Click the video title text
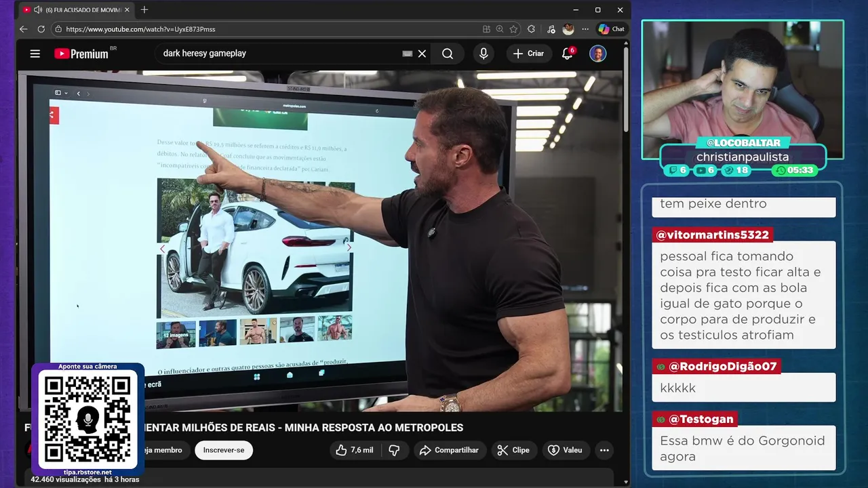 pyautogui.click(x=304, y=428)
